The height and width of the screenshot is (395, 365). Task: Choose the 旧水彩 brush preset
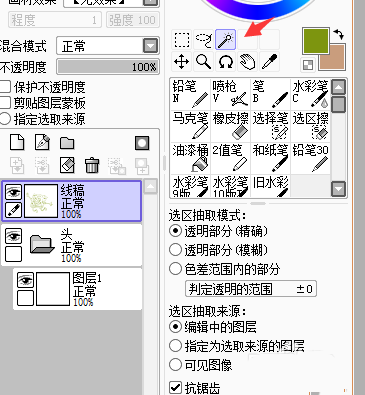point(270,186)
